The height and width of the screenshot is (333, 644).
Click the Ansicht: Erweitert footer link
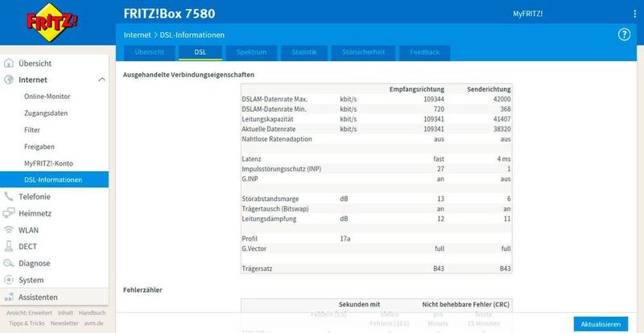(29, 313)
